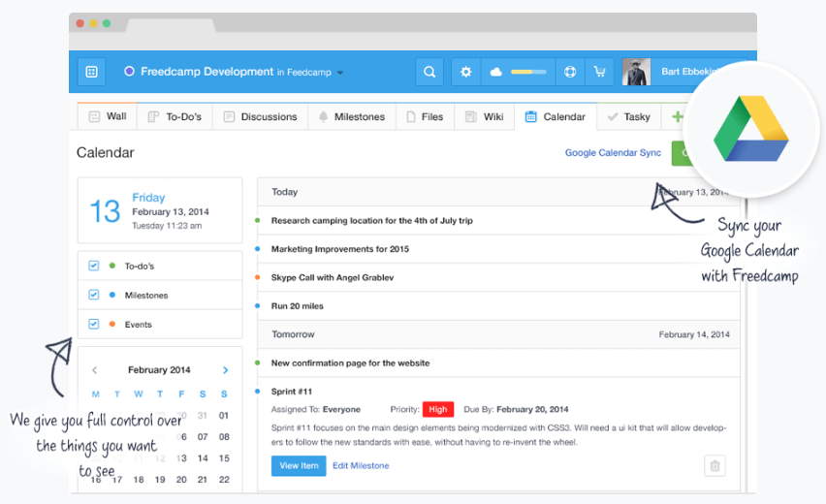Open the Discussions tab
Viewport: 826px width, 504px height.
[260, 116]
